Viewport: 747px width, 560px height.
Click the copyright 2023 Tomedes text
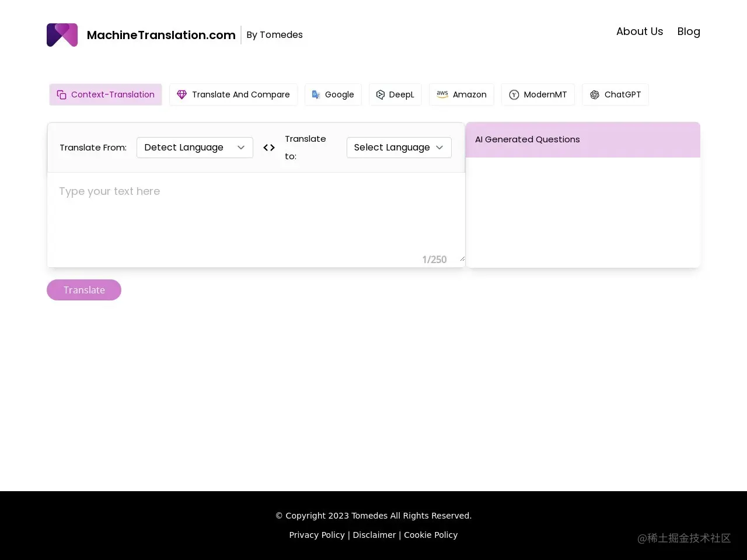click(373, 516)
